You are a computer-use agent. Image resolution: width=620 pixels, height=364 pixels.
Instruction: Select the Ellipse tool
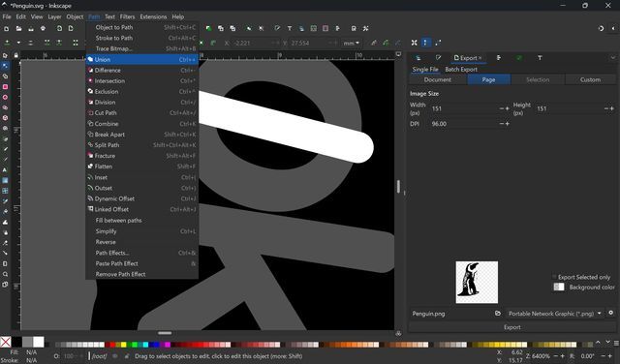point(5,97)
